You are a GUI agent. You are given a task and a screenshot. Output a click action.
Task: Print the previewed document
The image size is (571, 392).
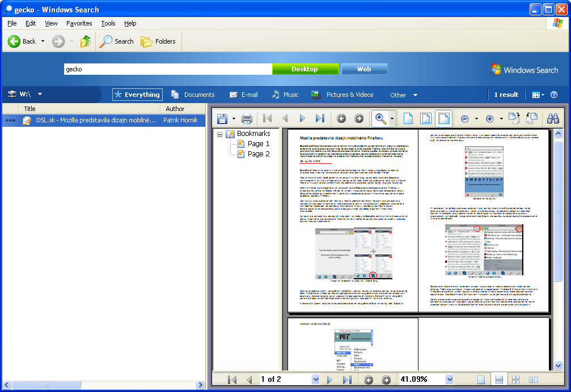[x=247, y=118]
